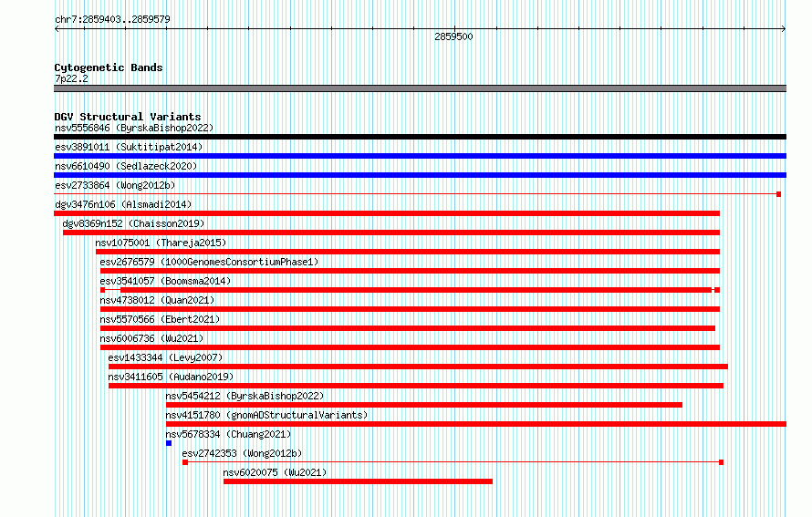812x517 pixels.
Task: Click the nsv3411605 (Audano2019) label
Action: click(x=171, y=377)
